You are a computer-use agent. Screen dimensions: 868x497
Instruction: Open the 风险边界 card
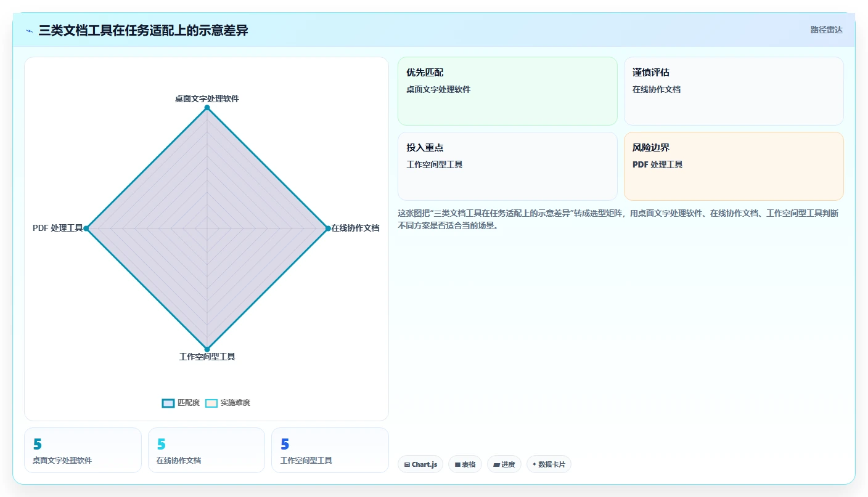click(734, 166)
